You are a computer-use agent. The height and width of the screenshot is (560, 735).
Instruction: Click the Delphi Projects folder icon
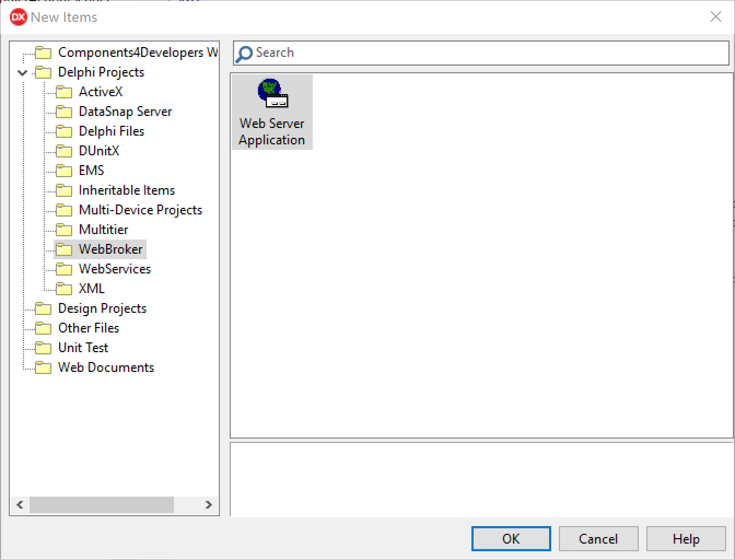(x=43, y=72)
